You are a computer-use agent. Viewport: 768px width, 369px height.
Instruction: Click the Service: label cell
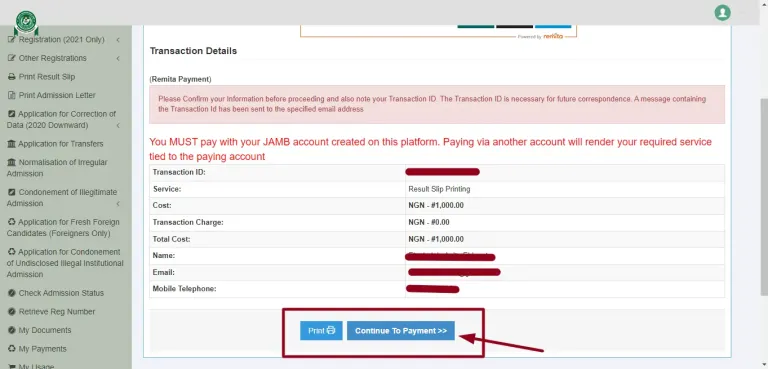click(x=277, y=189)
